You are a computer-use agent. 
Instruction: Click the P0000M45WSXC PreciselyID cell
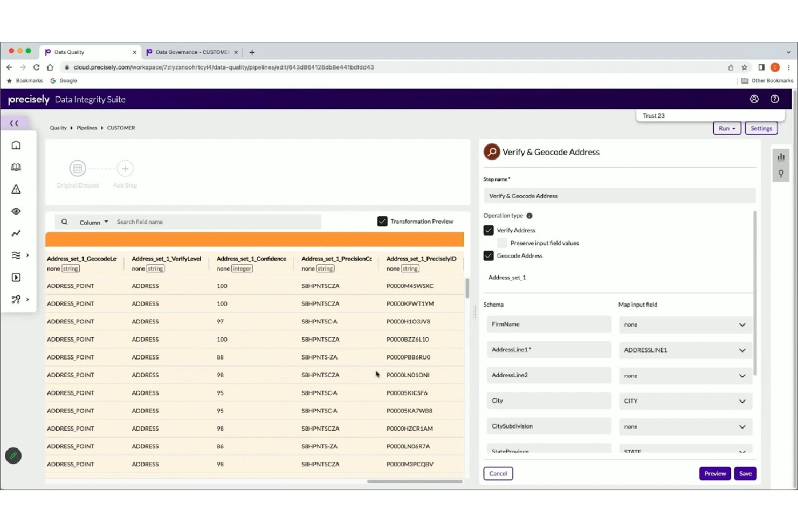tap(410, 286)
